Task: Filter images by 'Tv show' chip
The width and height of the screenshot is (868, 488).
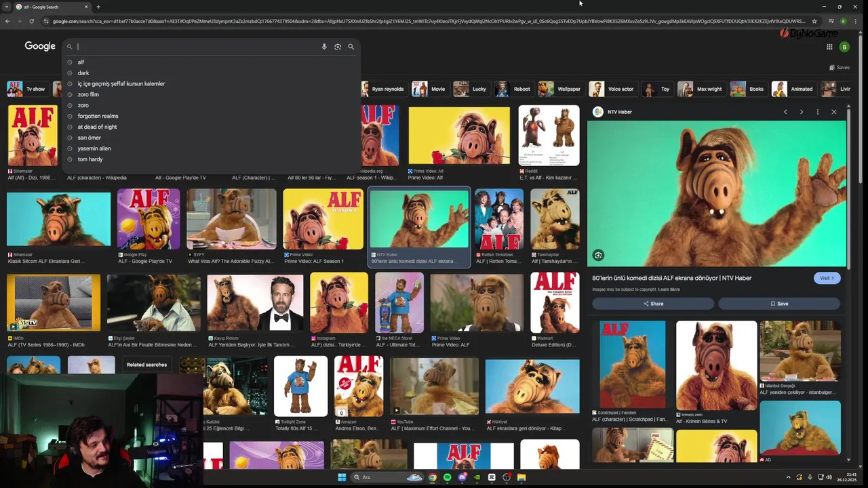Action: [27, 89]
